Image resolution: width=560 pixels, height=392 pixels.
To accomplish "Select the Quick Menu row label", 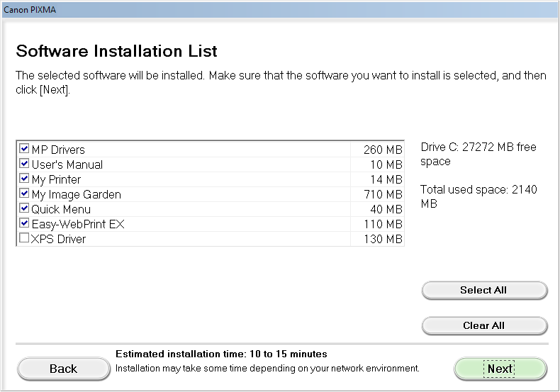I will point(61,209).
